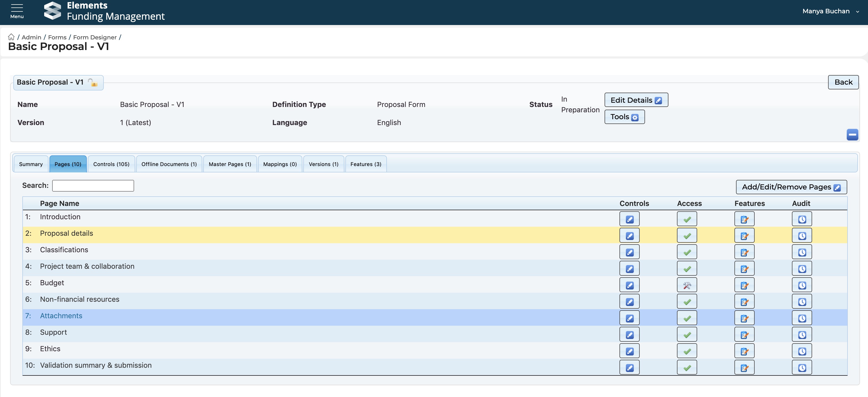Edit controls for Attachments page
Image resolution: width=868 pixels, height=397 pixels.
629,318
